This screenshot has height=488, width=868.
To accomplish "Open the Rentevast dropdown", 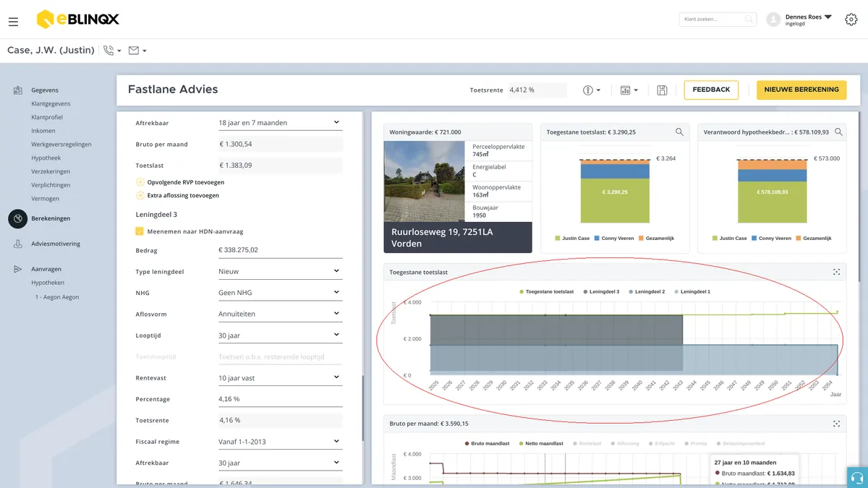I will coord(280,378).
